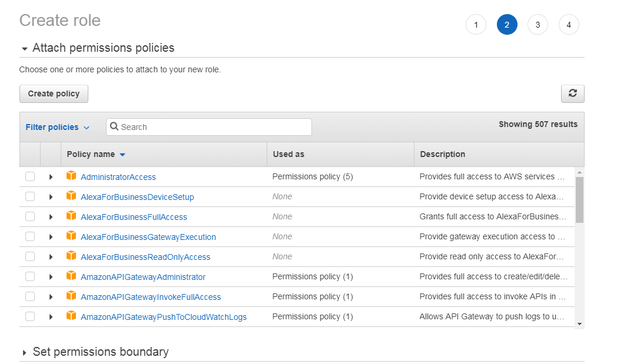Expand the AdministratorAccess policy row
627x364 pixels.
coord(51,177)
